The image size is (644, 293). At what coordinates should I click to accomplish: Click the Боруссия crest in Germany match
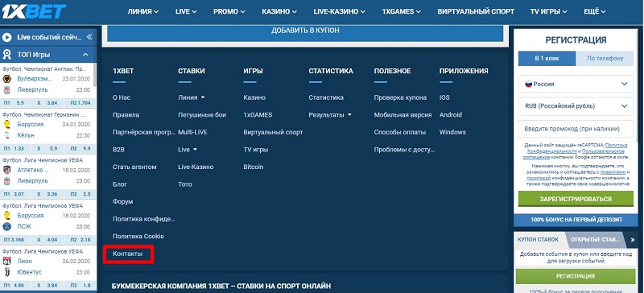[6, 124]
